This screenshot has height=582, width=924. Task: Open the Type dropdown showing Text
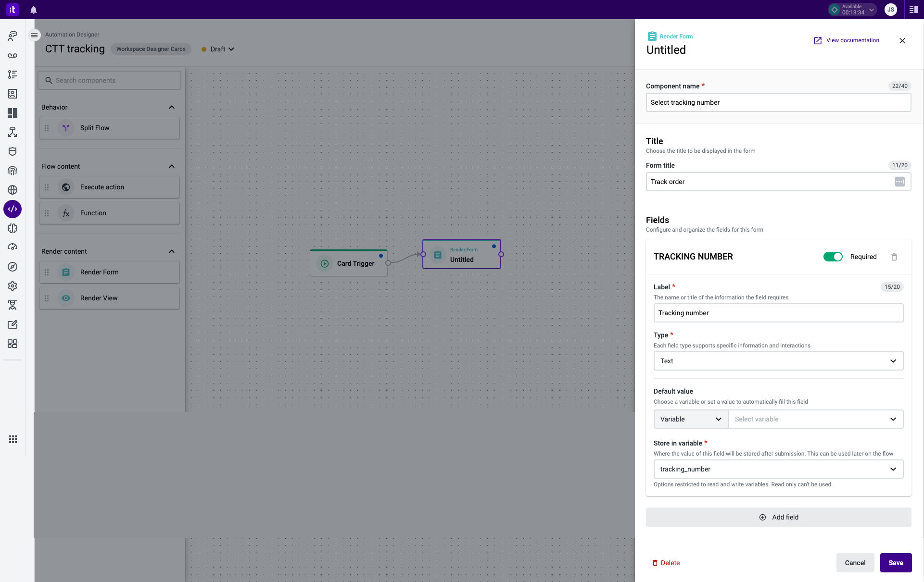click(778, 361)
